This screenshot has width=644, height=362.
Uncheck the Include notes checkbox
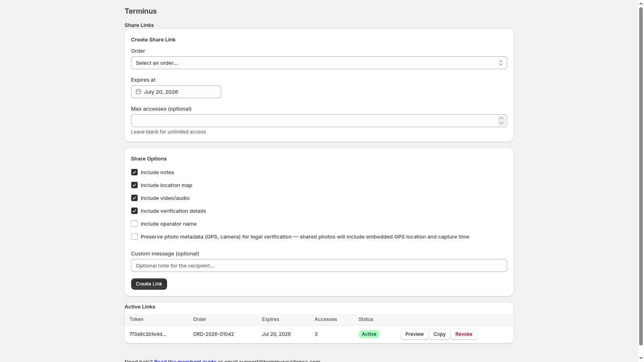pos(134,172)
